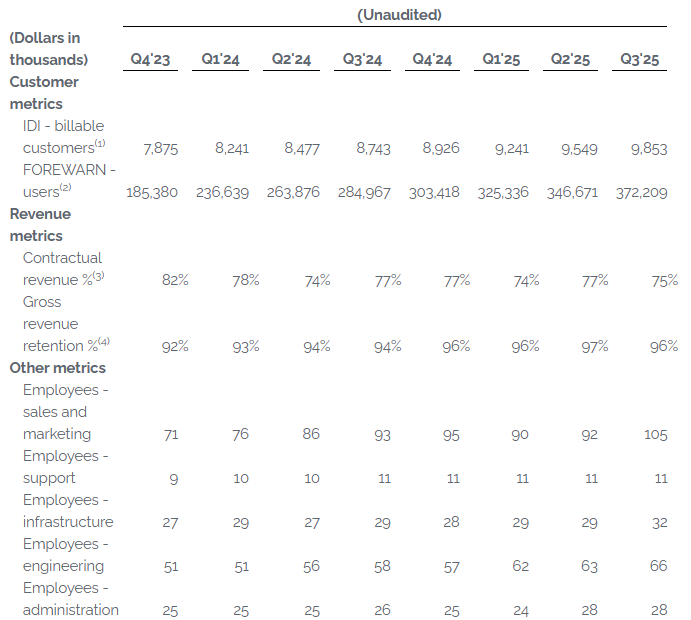691x620 pixels.
Task: Click the Employees - engineering row label
Action: coord(67,555)
